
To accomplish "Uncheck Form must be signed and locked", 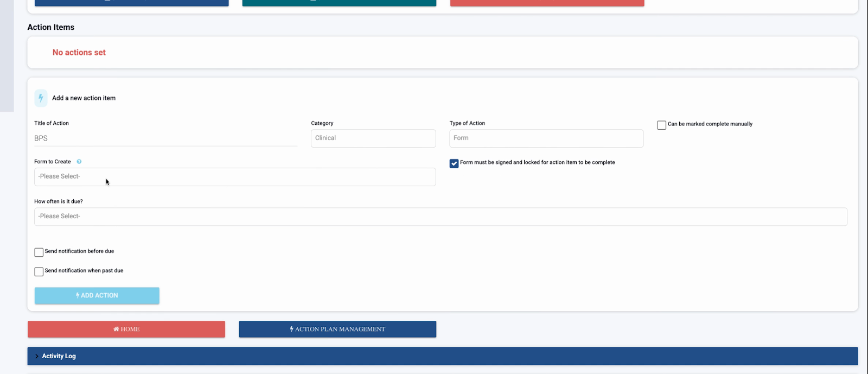I will 454,163.
